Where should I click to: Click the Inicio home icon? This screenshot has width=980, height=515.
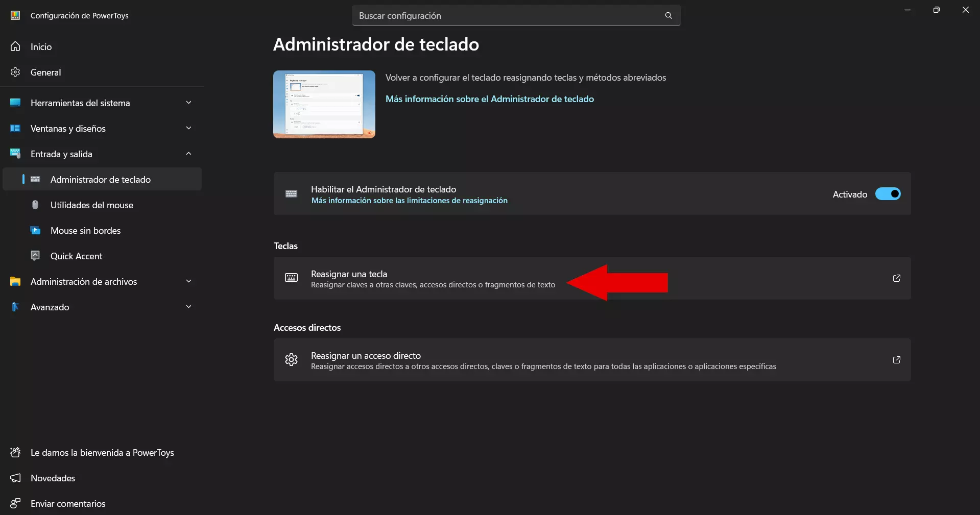click(x=16, y=46)
